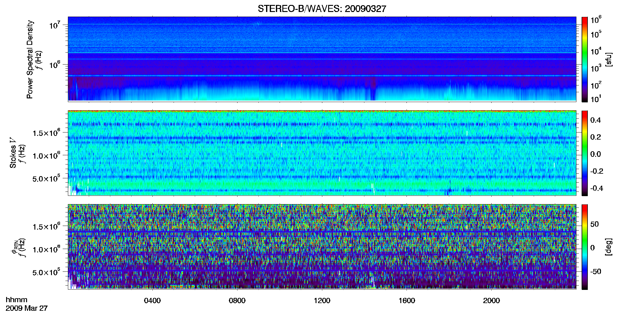Click the date label 2009 Mar 27
Screen dimensions: 644x332
[27, 308]
